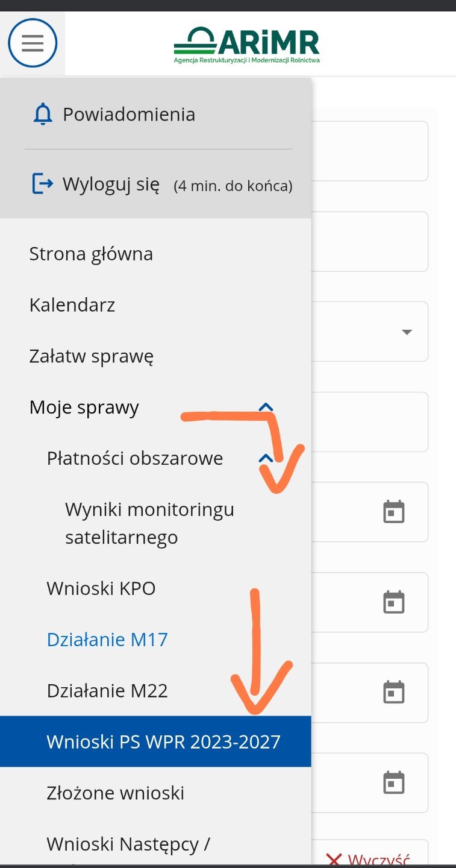Open the first calendar date picker icon

click(394, 512)
